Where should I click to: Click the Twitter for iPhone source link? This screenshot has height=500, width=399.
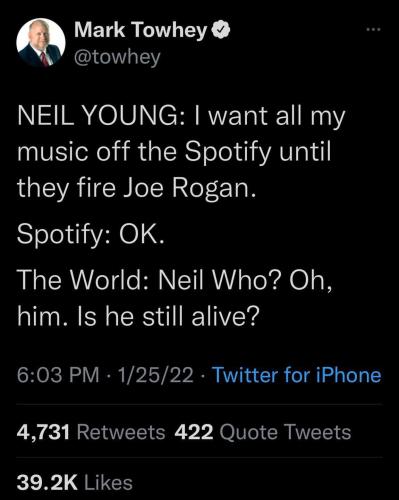click(297, 375)
